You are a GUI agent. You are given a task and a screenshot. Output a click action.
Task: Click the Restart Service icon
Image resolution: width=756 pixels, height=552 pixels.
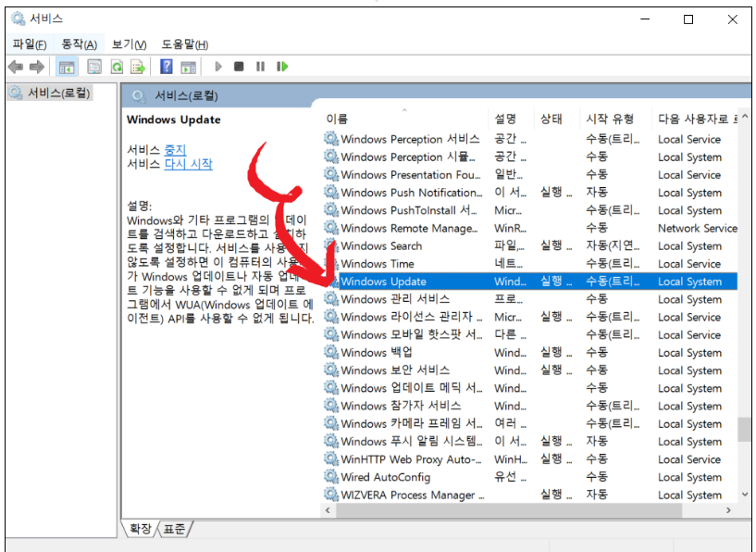point(282,66)
